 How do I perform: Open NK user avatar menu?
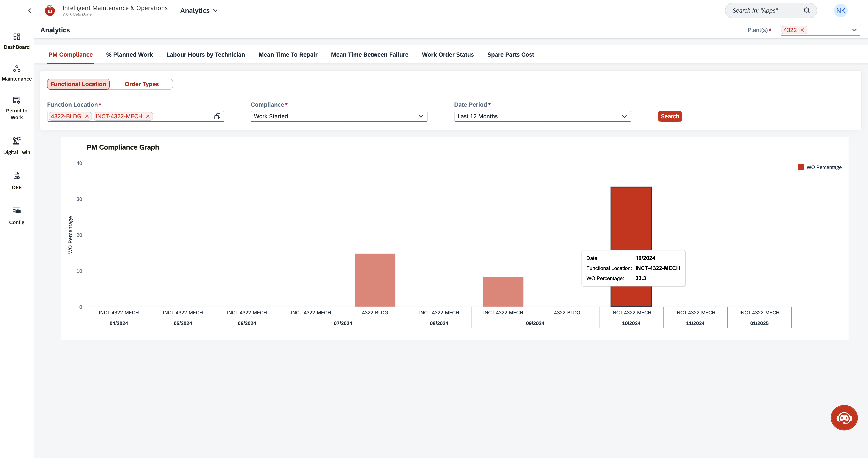[x=840, y=11]
